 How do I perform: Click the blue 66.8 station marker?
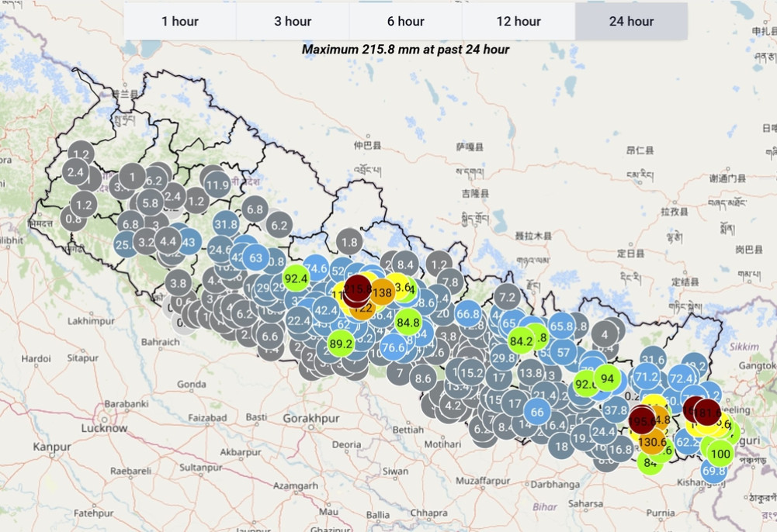tap(467, 314)
